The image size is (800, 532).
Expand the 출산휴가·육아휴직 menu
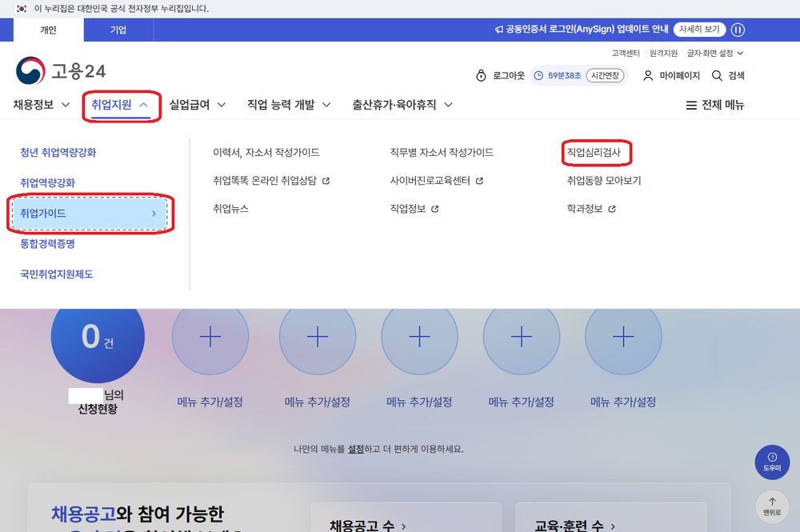click(402, 105)
